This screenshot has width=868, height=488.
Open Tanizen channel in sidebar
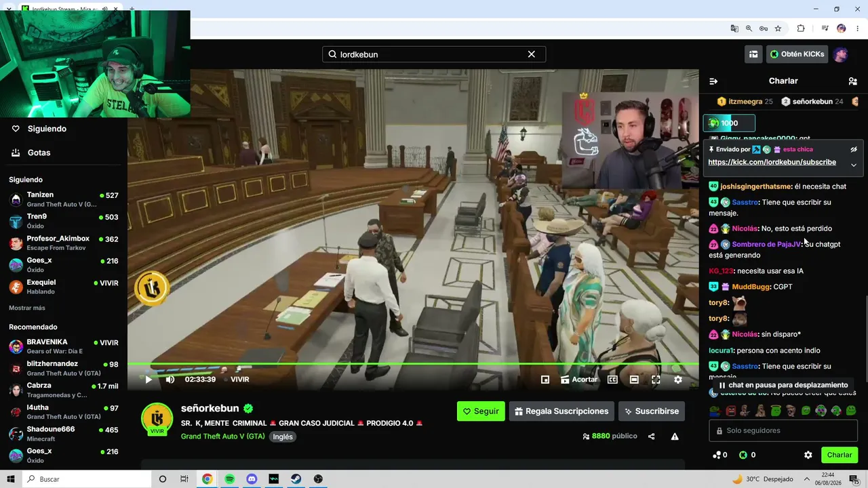(x=64, y=199)
